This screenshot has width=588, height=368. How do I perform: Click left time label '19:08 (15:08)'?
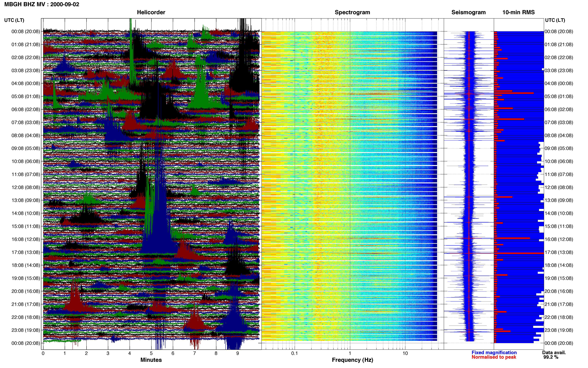pyautogui.click(x=26, y=278)
